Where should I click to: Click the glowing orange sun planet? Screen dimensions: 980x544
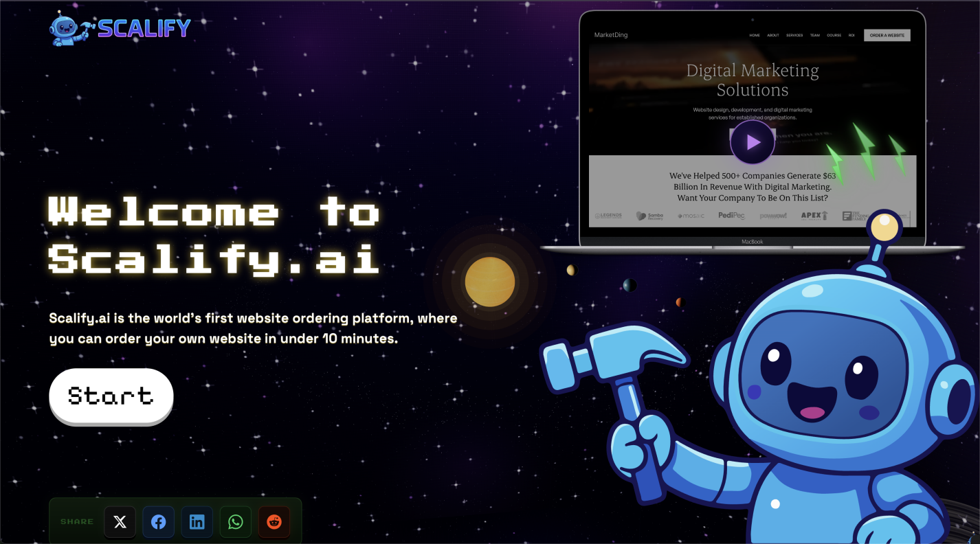489,282
